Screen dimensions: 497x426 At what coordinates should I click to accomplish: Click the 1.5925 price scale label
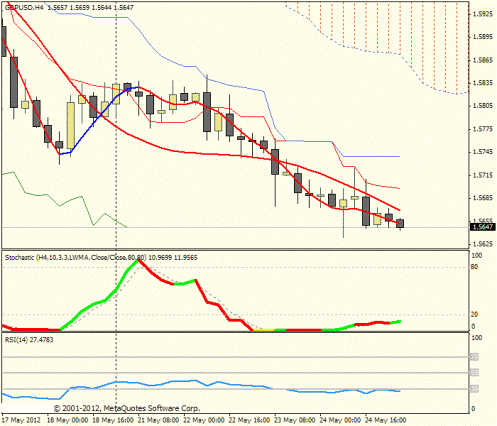coord(483,14)
